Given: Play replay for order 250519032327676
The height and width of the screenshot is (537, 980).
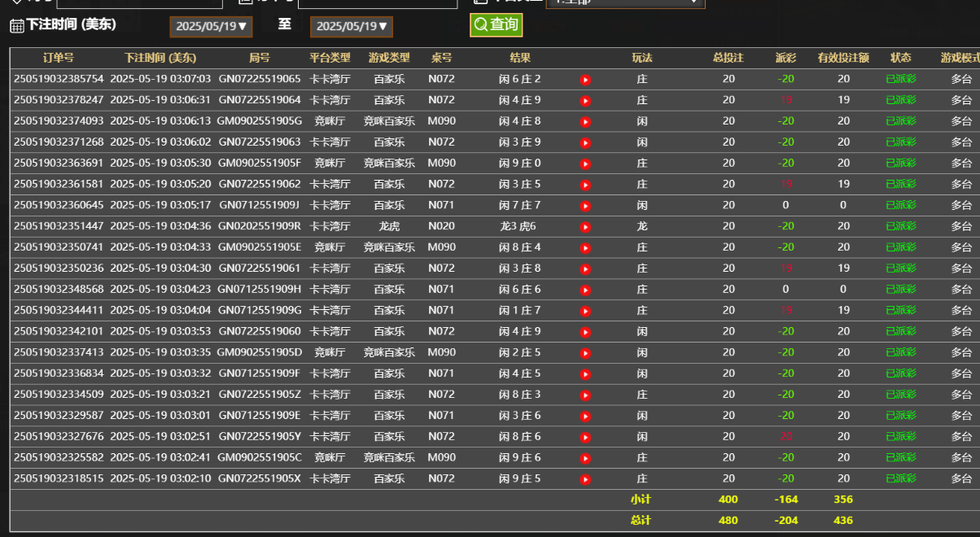Looking at the screenshot, I should (584, 437).
